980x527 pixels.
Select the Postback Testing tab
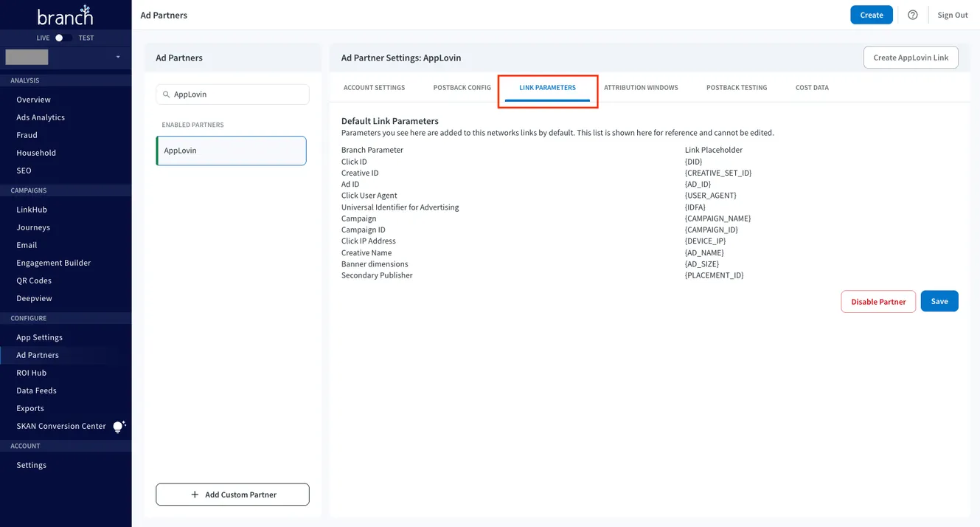(736, 87)
